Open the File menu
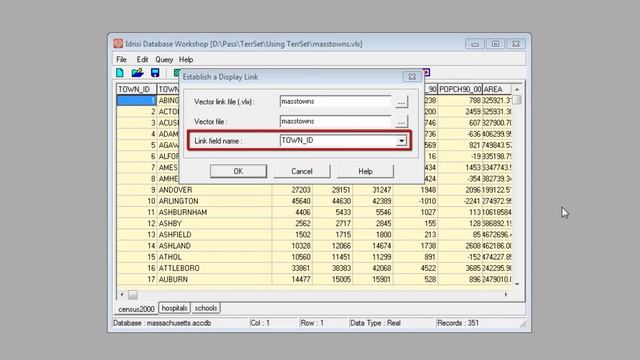The width and height of the screenshot is (640, 360). point(121,60)
